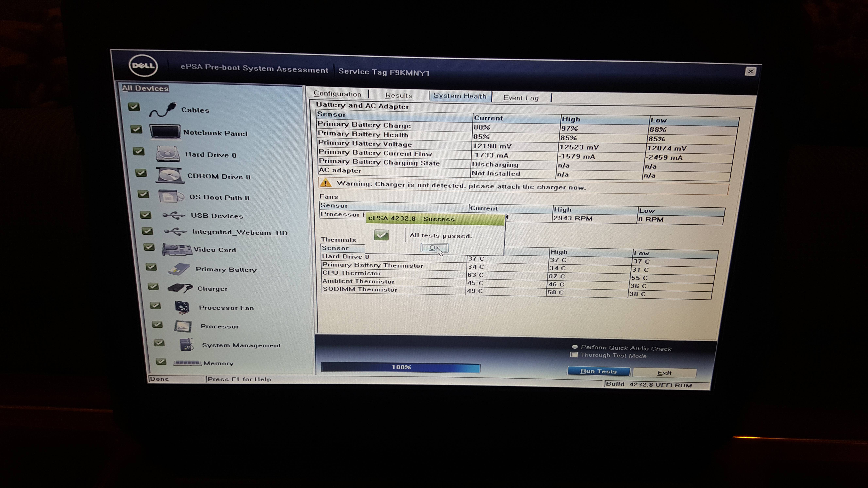
Task: Click the Hard Drive 0 icon
Action: tap(168, 154)
